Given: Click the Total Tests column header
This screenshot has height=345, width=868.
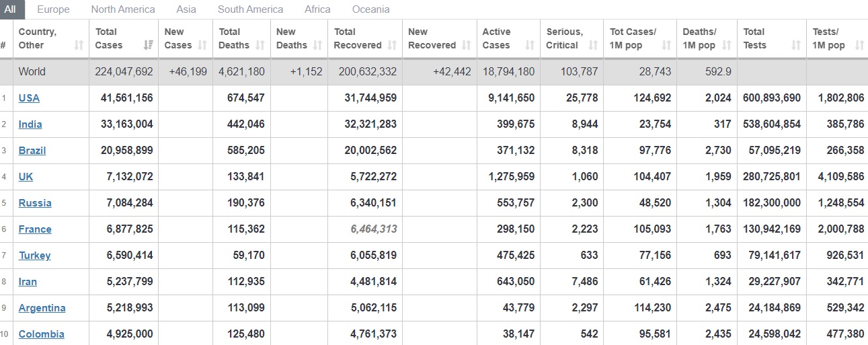Looking at the screenshot, I should (x=772, y=38).
